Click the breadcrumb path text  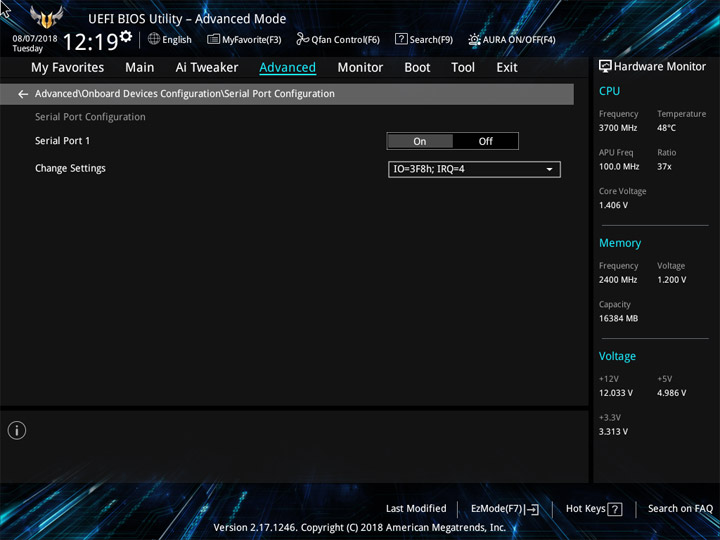(185, 94)
